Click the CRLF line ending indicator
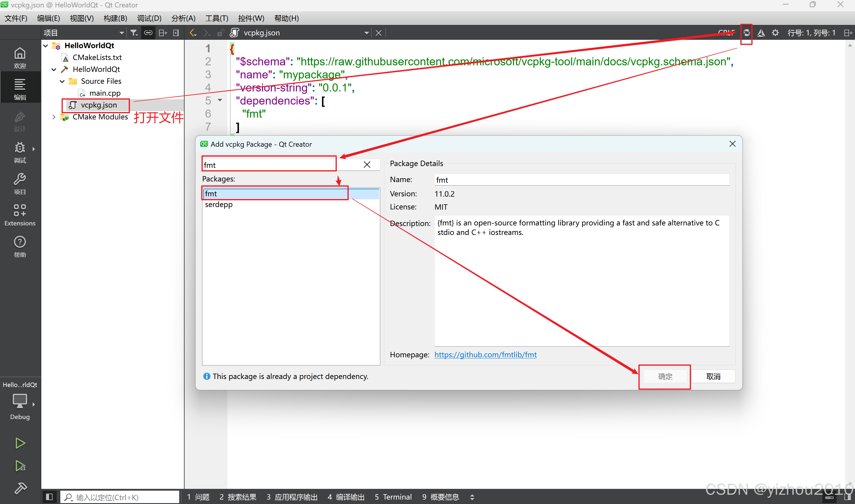Screen dimensions: 855x504 point(726,33)
